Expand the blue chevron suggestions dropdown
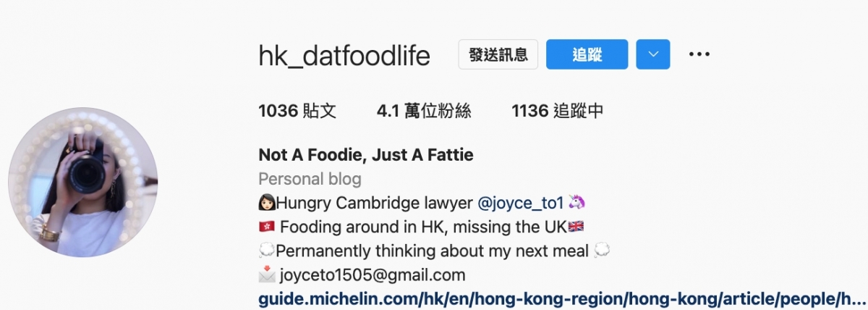Screen dimensions: 868x310 pyautogui.click(x=653, y=54)
